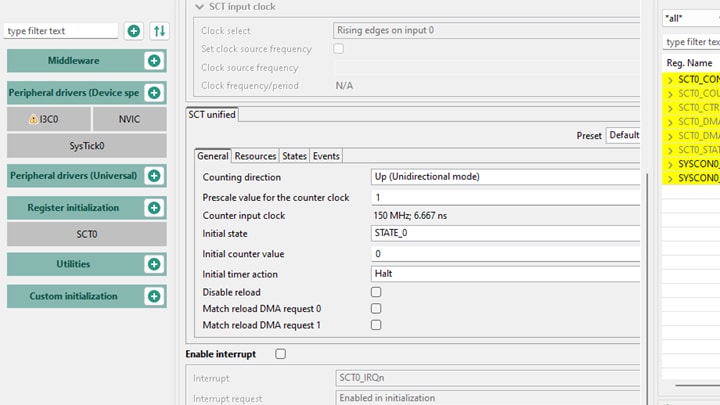This screenshot has width=720, height=405.
Task: Select the SCT0 register initialization component
Action: (x=87, y=234)
